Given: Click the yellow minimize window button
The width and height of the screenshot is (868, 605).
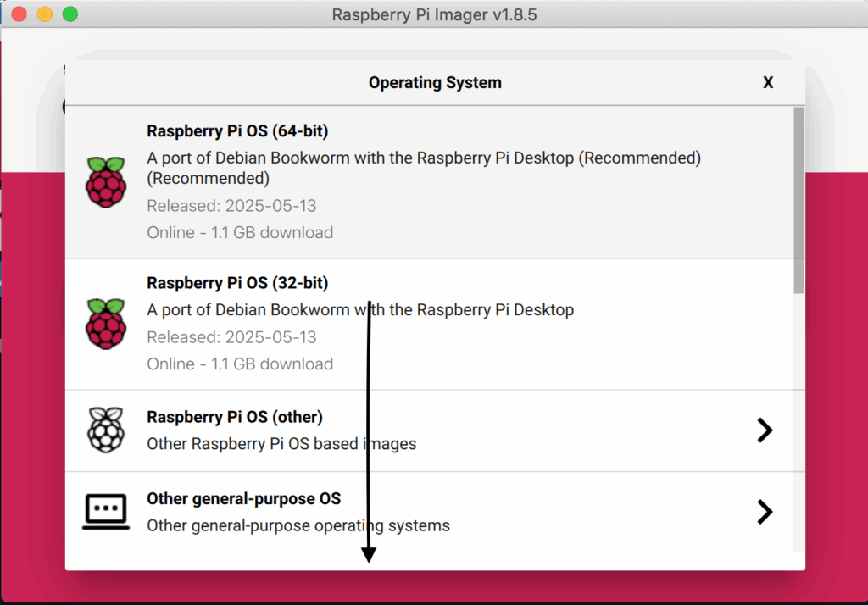Looking at the screenshot, I should click(x=45, y=14).
